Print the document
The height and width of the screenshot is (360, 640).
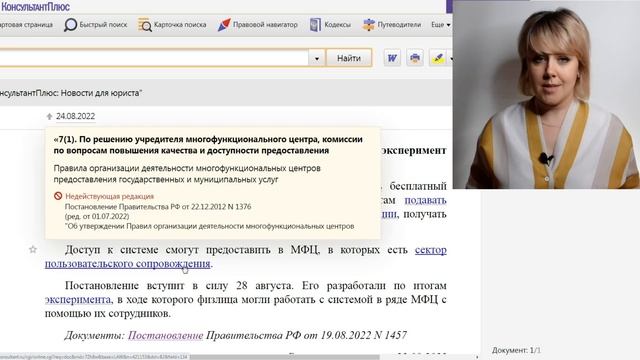click(415, 58)
